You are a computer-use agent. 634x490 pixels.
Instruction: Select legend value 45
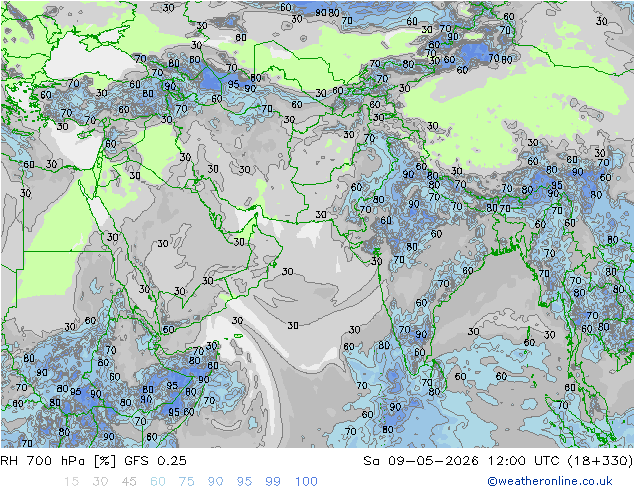[x=129, y=482]
